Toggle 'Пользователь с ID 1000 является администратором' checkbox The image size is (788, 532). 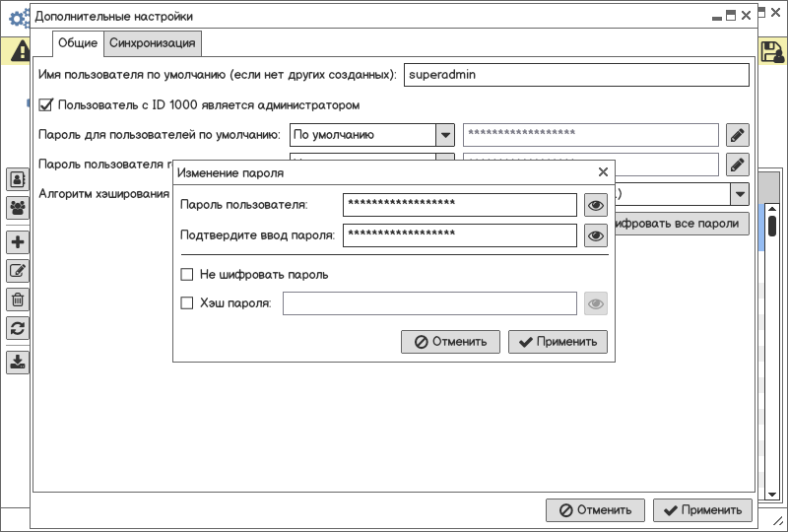coord(45,105)
